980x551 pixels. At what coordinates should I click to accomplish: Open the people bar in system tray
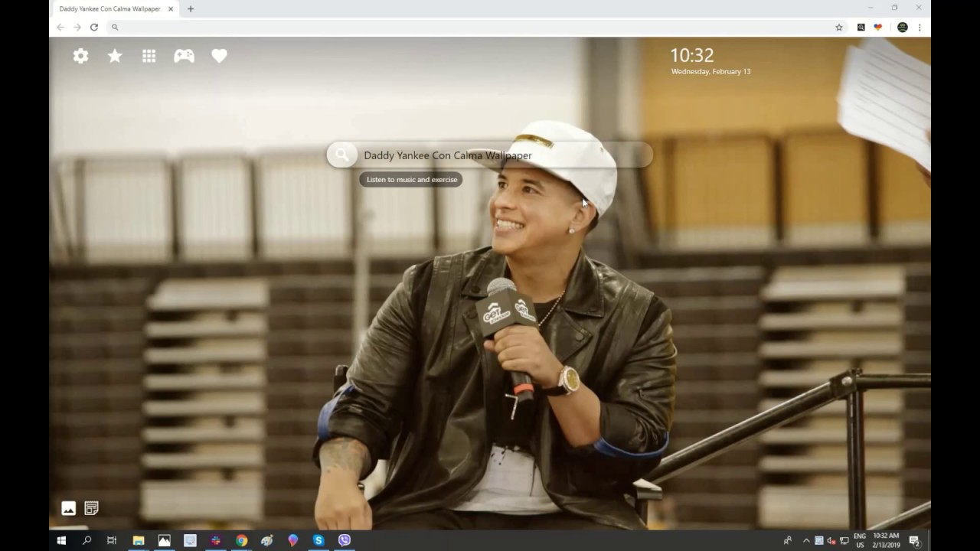pos(787,540)
